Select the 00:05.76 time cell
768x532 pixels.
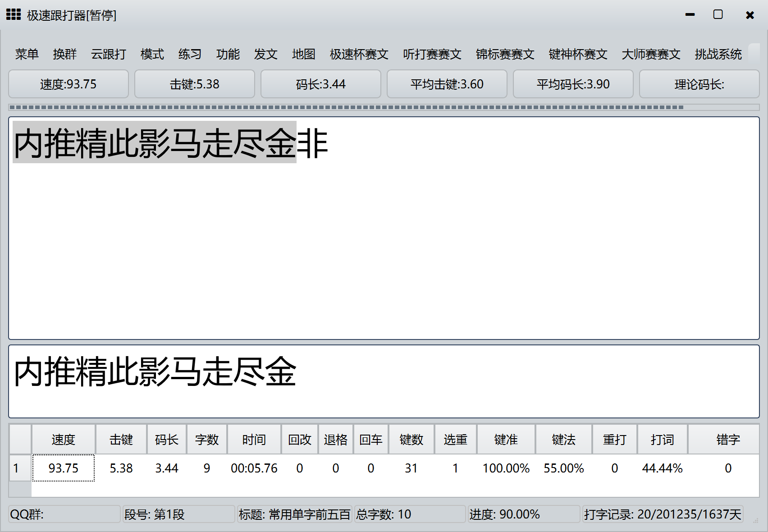click(254, 468)
